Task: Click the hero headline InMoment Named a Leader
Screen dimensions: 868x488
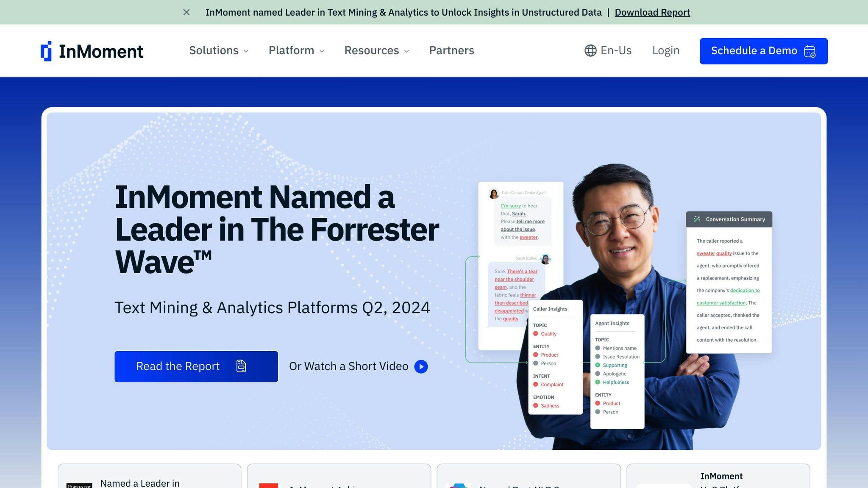Action: tap(277, 229)
